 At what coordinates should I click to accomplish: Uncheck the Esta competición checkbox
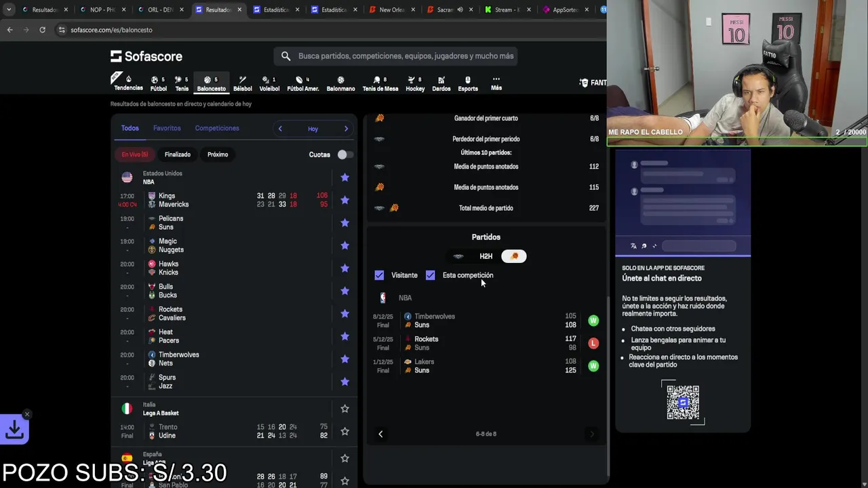coord(430,275)
